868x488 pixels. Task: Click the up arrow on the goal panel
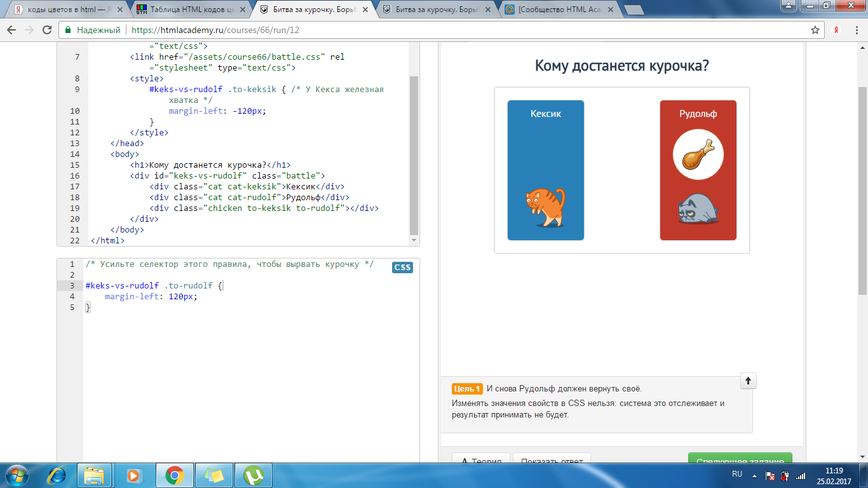point(748,381)
